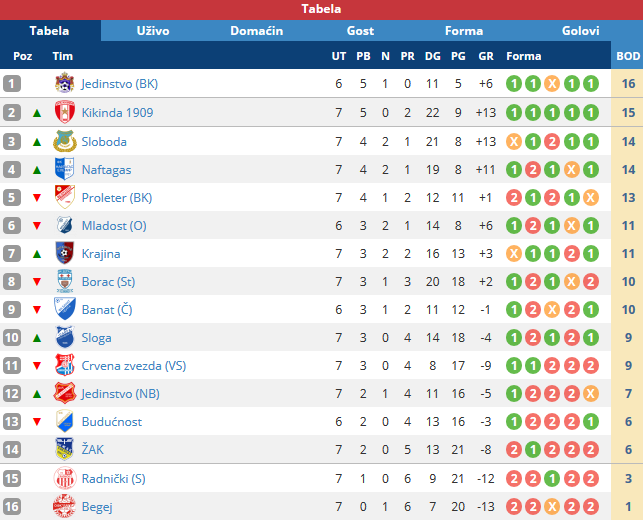643x521 pixels.
Task: Open the Golovi tab
Action: [580, 31]
